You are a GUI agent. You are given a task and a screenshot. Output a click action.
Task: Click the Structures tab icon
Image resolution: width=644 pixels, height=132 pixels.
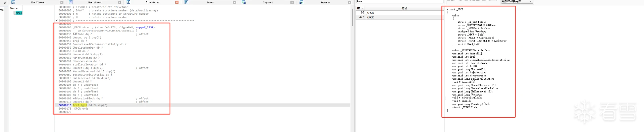(128, 2)
